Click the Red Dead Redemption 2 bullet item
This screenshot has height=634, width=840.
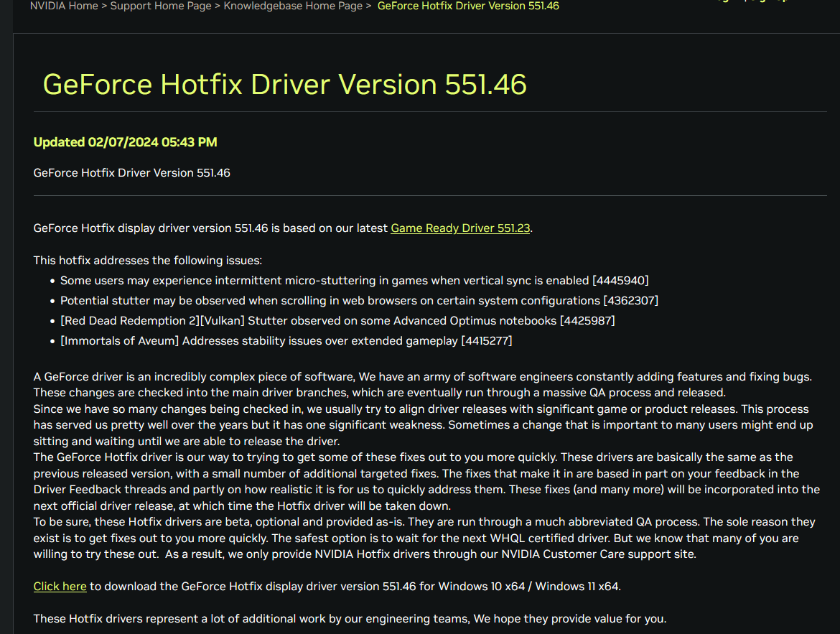(x=307, y=321)
